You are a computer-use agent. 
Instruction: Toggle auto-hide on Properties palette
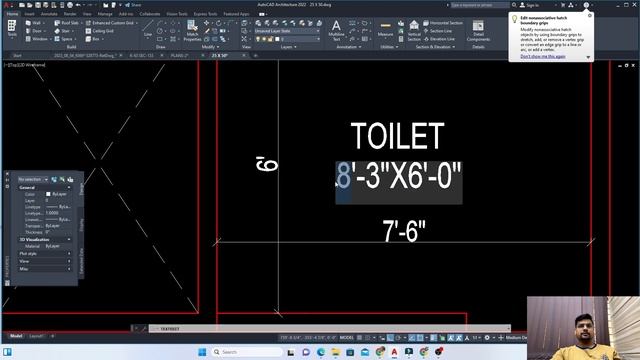point(7,180)
